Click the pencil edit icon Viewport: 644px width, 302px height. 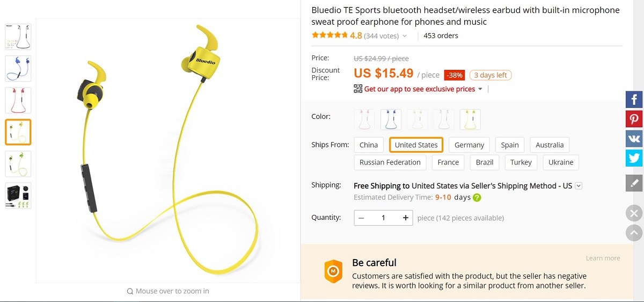[x=634, y=183]
